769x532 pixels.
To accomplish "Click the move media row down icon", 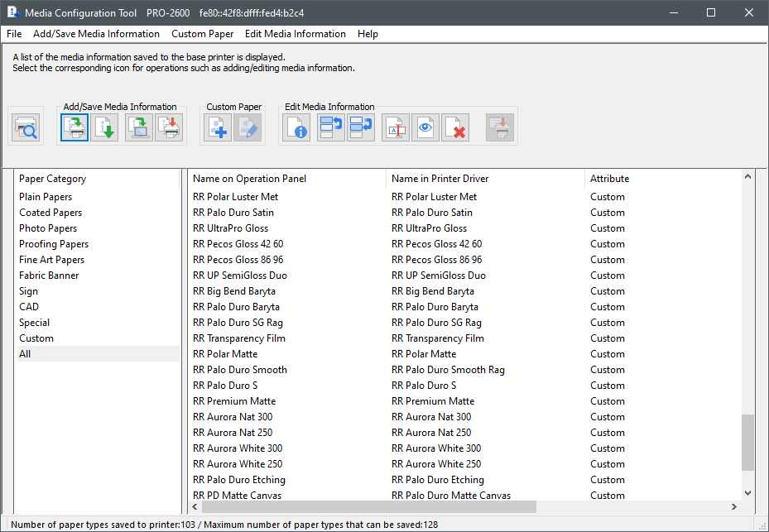I will pyautogui.click(x=361, y=128).
